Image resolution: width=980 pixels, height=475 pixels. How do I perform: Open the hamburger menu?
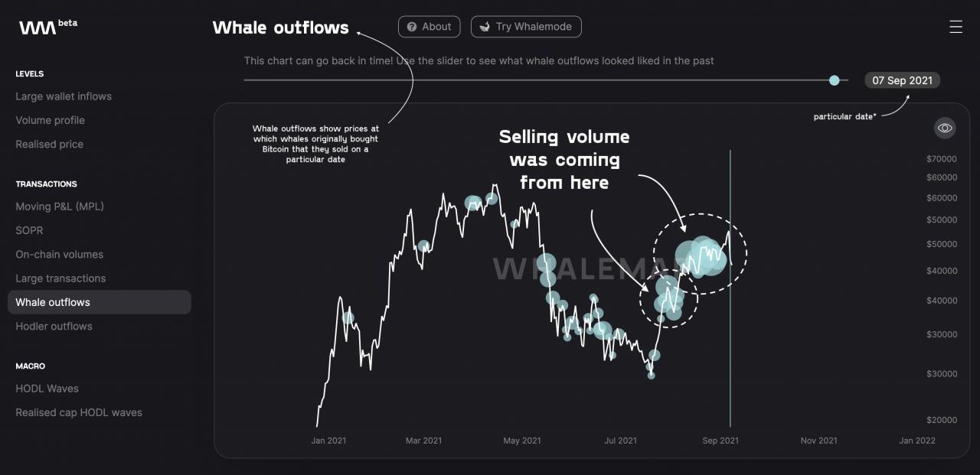pyautogui.click(x=955, y=27)
